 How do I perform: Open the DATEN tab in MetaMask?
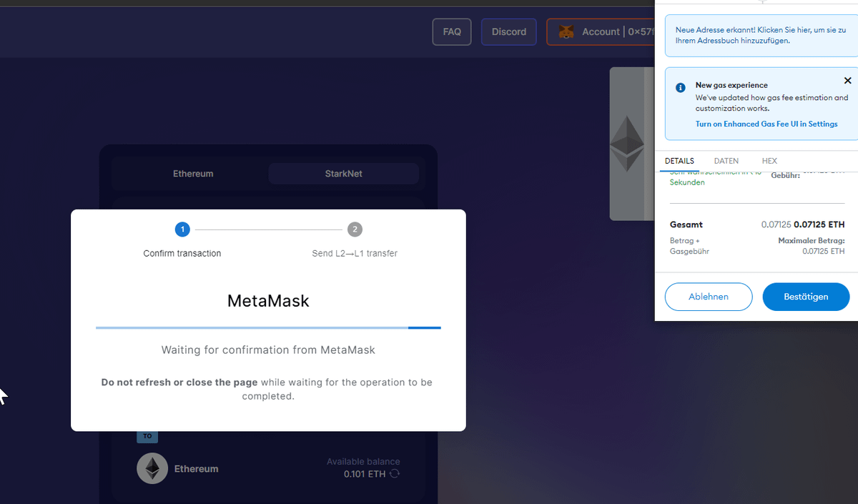coord(726,161)
